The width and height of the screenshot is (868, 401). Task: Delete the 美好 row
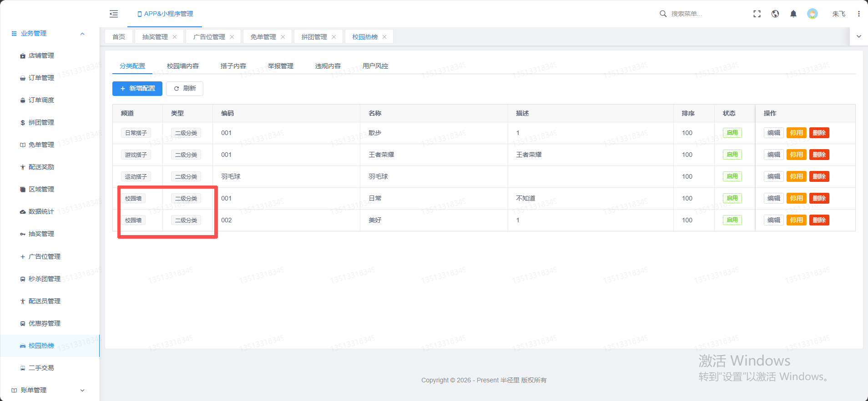point(819,220)
